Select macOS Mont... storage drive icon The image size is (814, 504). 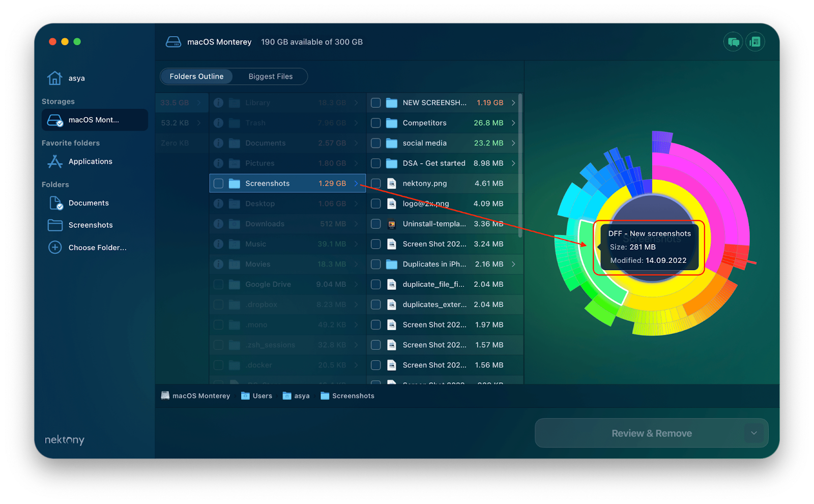coord(55,120)
